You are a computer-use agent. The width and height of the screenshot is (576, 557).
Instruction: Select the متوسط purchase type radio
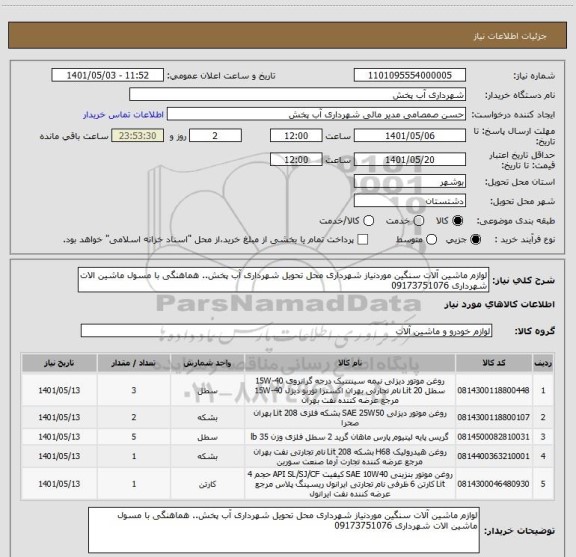click(x=431, y=240)
